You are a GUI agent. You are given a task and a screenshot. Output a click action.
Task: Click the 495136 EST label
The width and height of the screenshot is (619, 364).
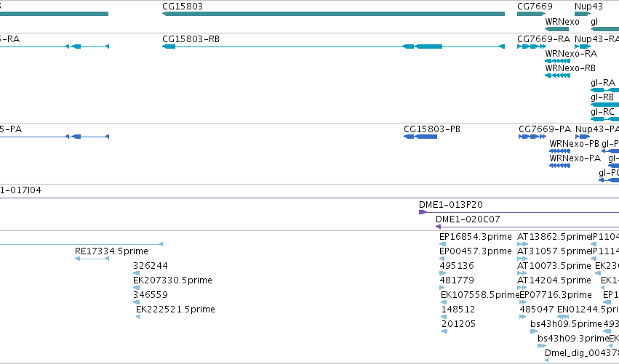pyautogui.click(x=457, y=266)
